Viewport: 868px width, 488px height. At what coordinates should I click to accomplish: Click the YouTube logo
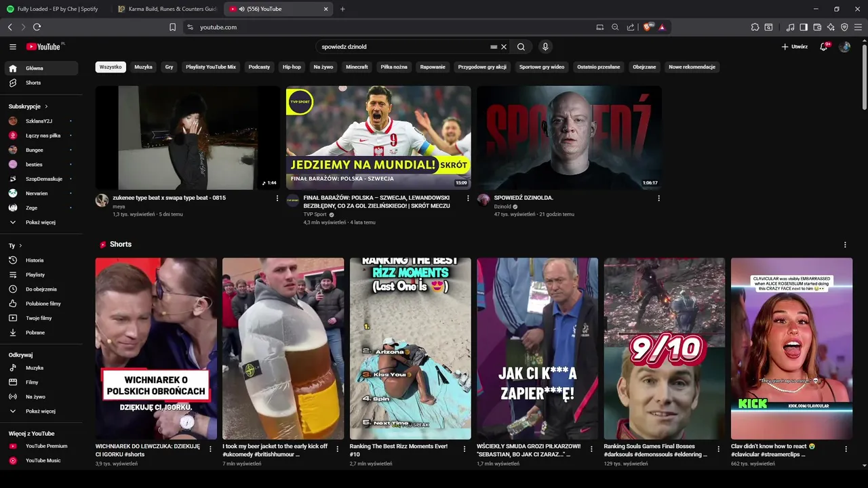point(43,47)
